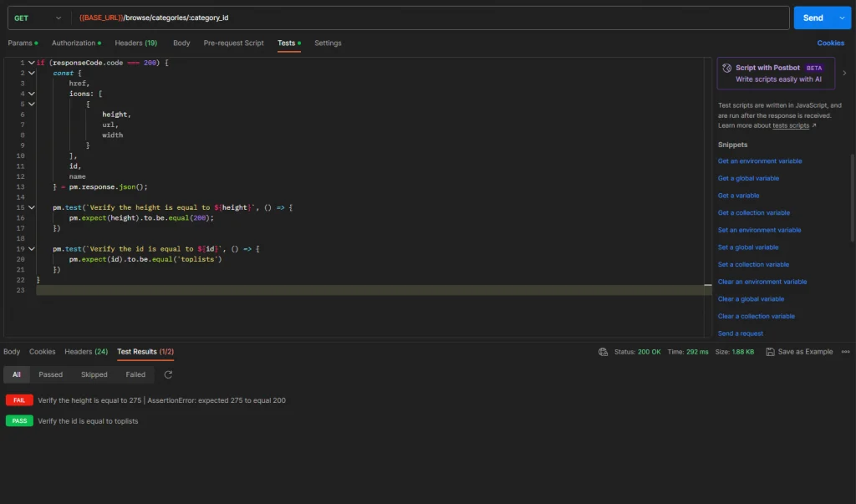Open the Pre-request Script tab
The height and width of the screenshot is (504, 856).
(x=234, y=43)
